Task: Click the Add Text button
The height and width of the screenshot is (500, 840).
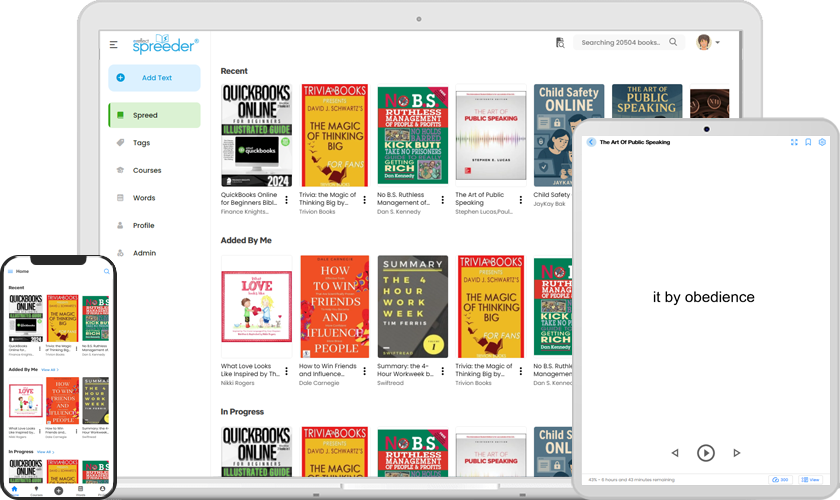Action: (154, 78)
